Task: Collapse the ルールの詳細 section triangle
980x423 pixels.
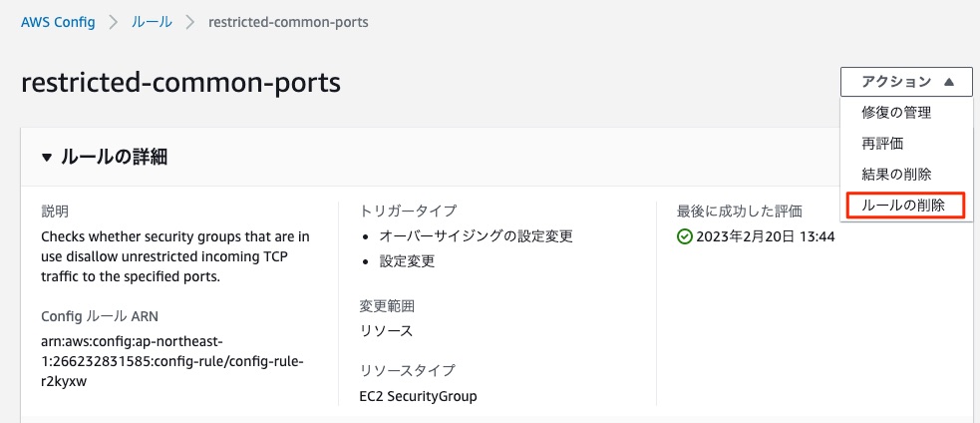Action: tap(47, 158)
